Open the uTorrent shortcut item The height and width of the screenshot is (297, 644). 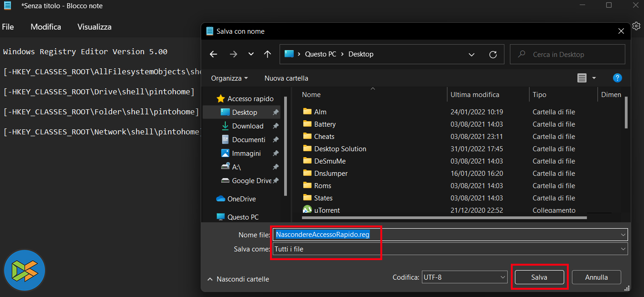tap(327, 210)
